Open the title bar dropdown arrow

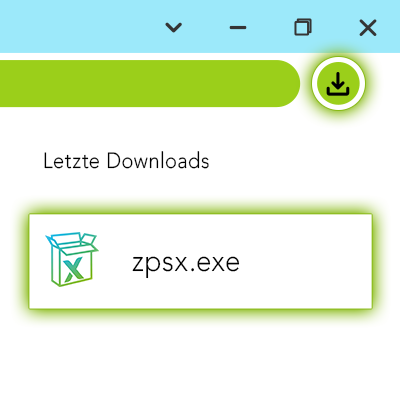[x=174, y=27]
